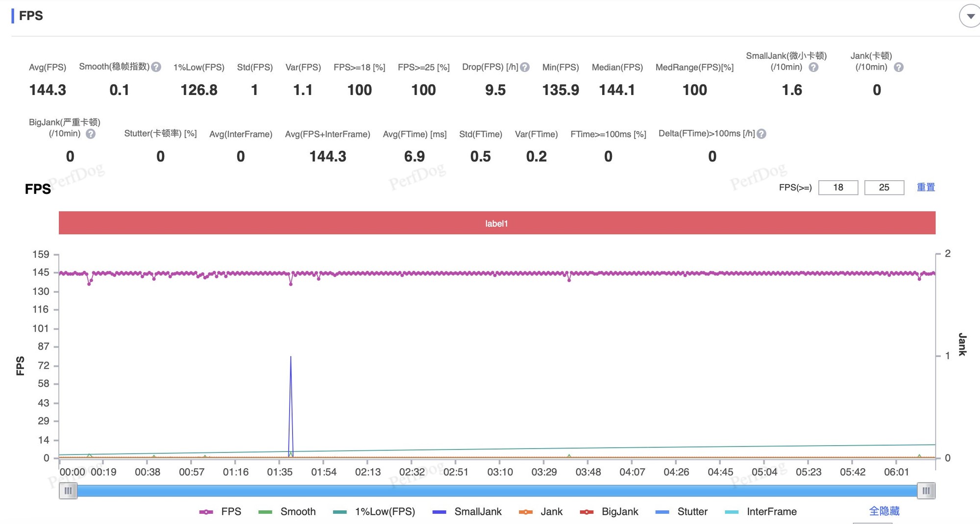Click the SmallJank value 1.6
Viewport: 980px width, 524px height.
coord(792,90)
